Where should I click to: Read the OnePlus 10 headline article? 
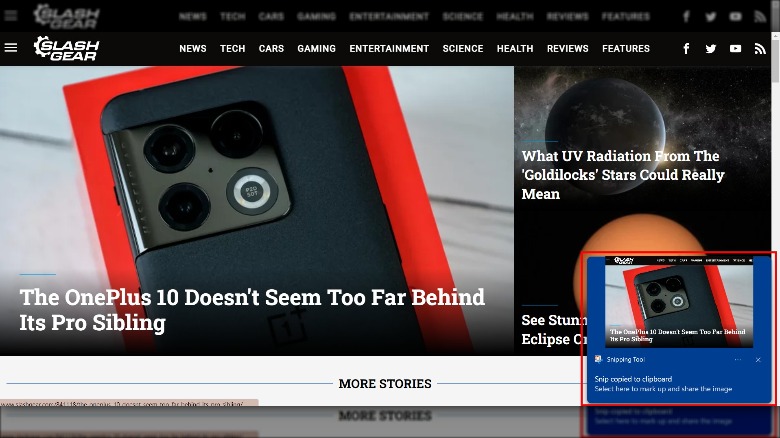tap(252, 310)
